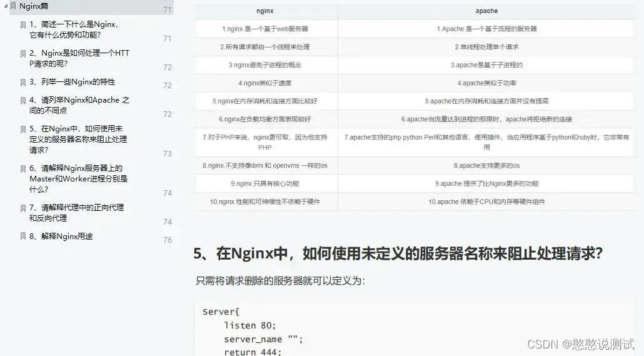Click cell 6.apache当流量达到进程的极限时
Screen dimensions: 644x356
tap(486, 120)
